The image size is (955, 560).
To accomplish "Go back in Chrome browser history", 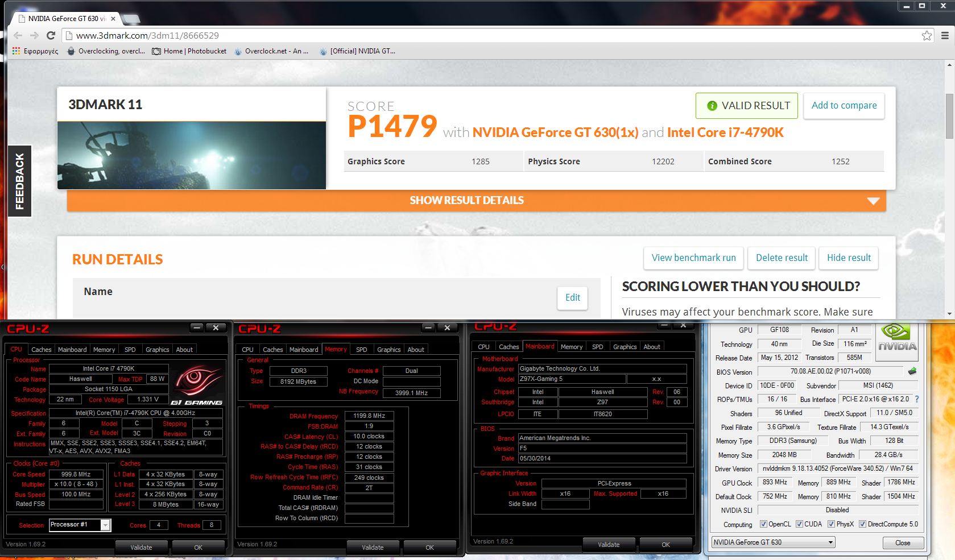I will click(18, 35).
